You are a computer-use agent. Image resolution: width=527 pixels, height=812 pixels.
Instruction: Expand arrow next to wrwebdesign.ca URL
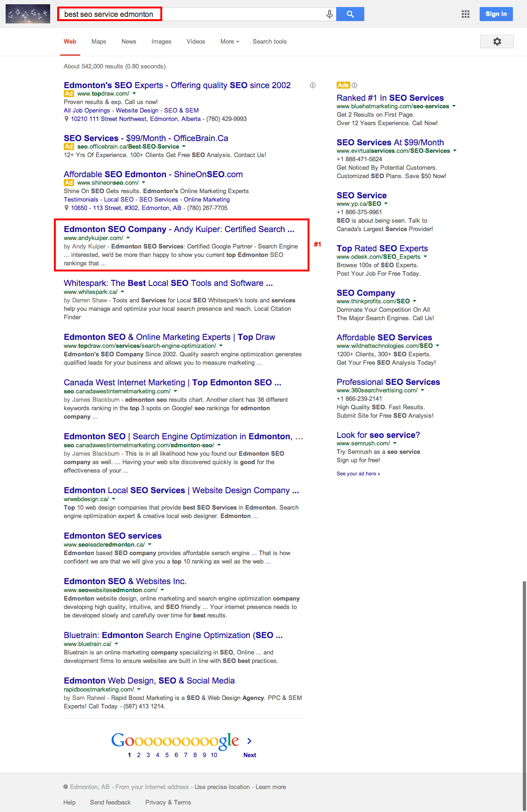click(x=113, y=499)
